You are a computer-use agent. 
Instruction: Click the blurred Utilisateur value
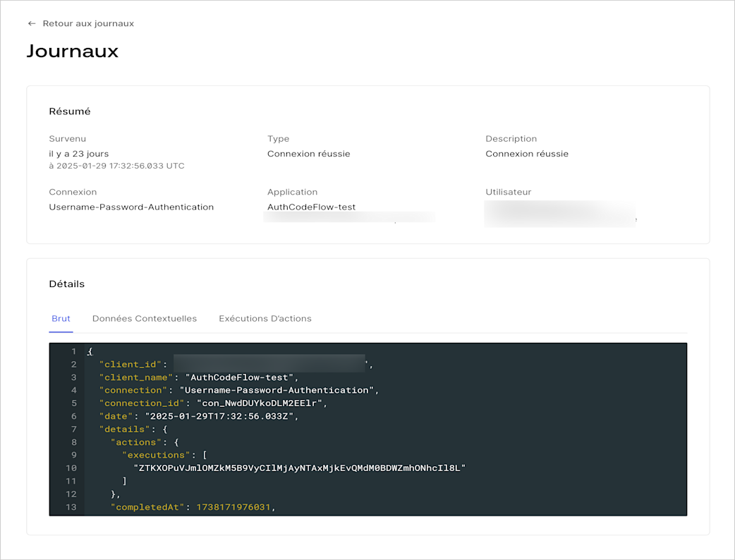pos(560,214)
